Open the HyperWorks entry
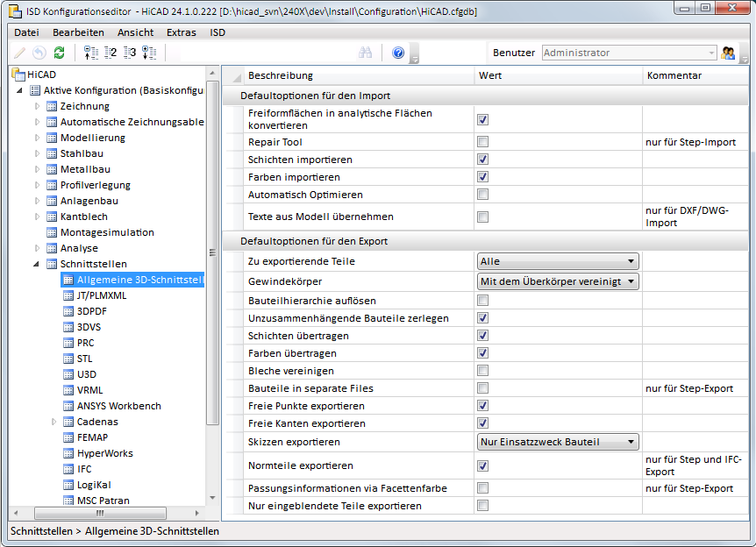The image size is (756, 547). coord(104,453)
